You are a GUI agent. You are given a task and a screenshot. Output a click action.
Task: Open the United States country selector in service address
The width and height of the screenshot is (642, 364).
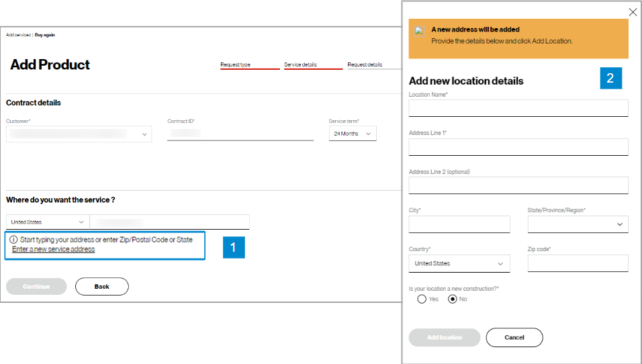click(x=48, y=222)
